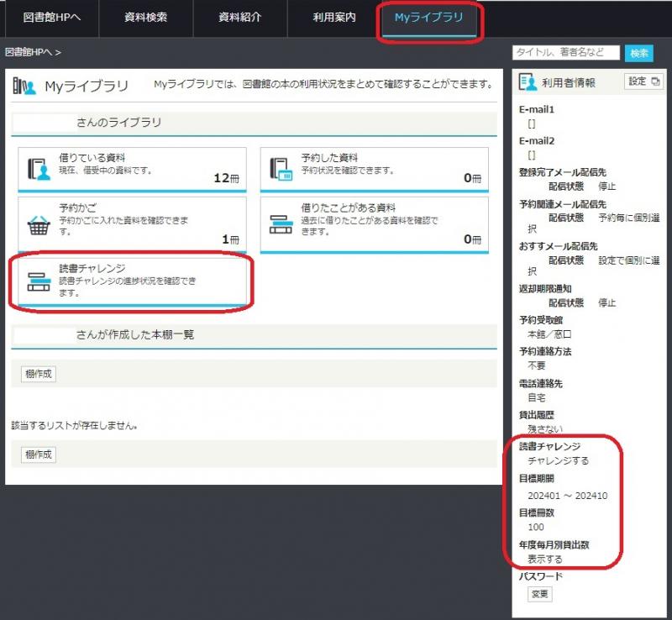Click the reserved materials icon

281,169
